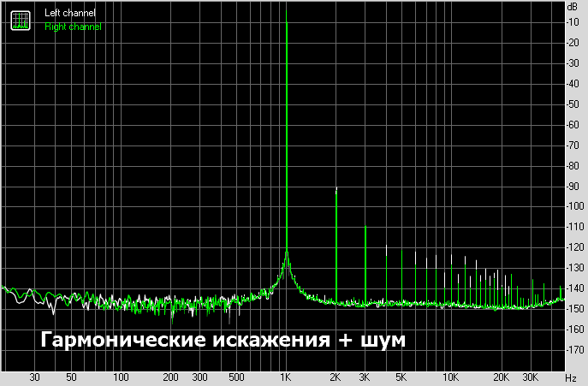The image size is (588, 386).
Task: Click the 1K frequency axis label
Action: (x=286, y=377)
